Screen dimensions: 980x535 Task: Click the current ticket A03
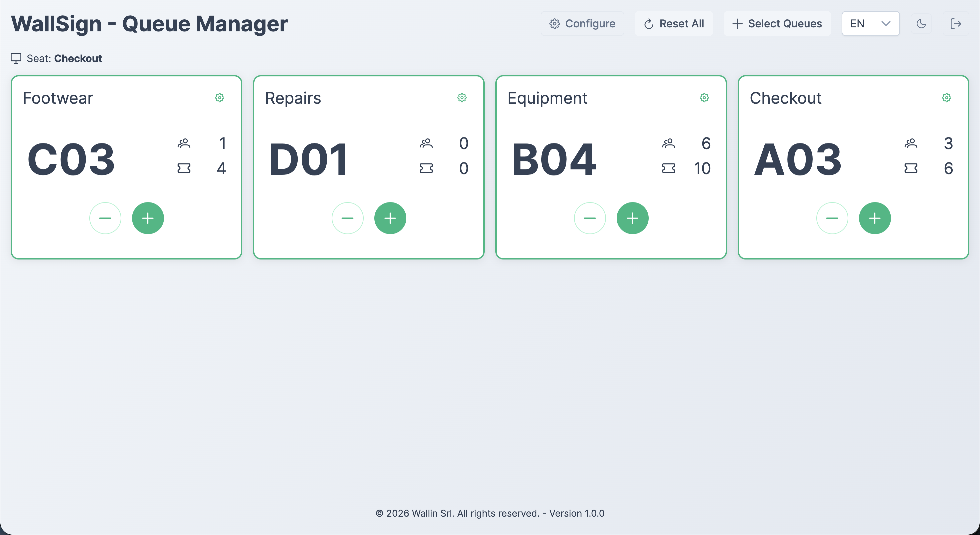(798, 159)
